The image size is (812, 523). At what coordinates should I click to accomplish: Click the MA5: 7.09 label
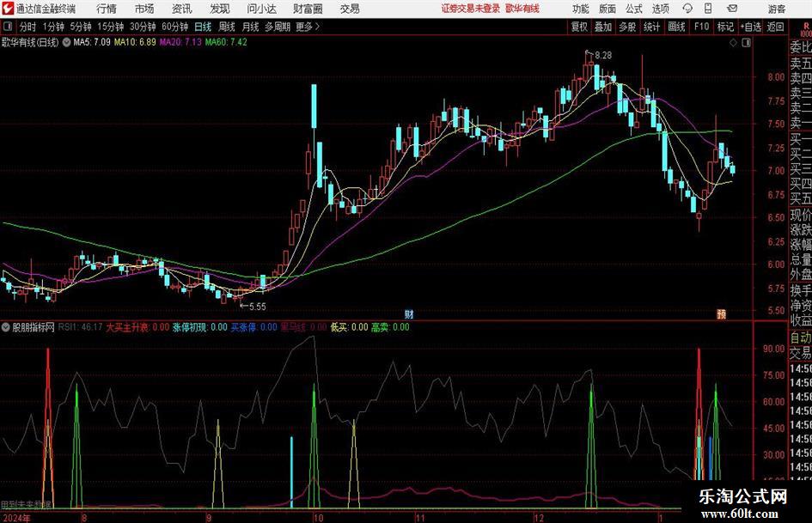(x=92, y=42)
